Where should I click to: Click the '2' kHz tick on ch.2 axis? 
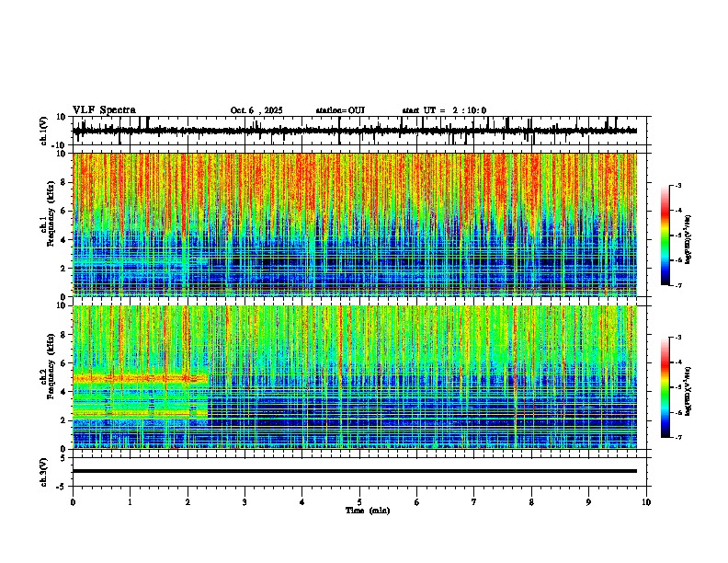coord(63,420)
